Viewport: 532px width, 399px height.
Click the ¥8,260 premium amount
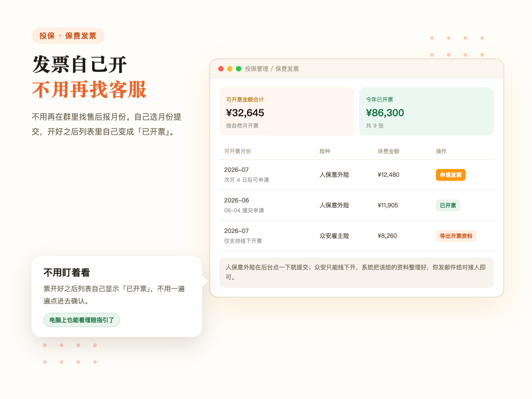pos(387,236)
